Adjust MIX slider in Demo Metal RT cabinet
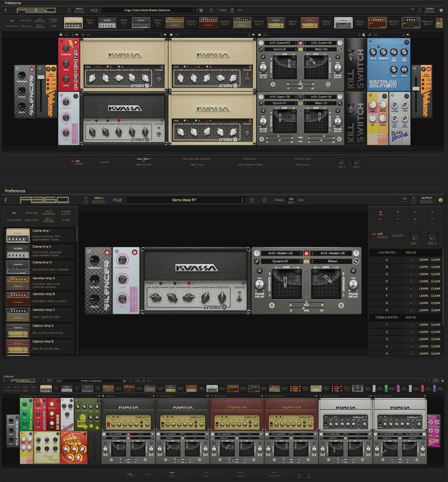Screen dimensions: 448x482 coord(307,303)
